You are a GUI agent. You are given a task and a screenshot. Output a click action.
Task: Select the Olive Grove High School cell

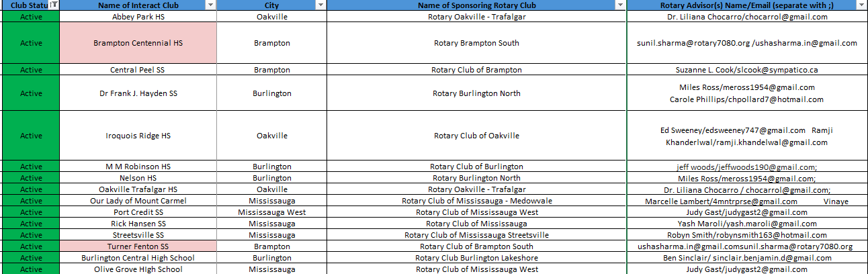138,269
